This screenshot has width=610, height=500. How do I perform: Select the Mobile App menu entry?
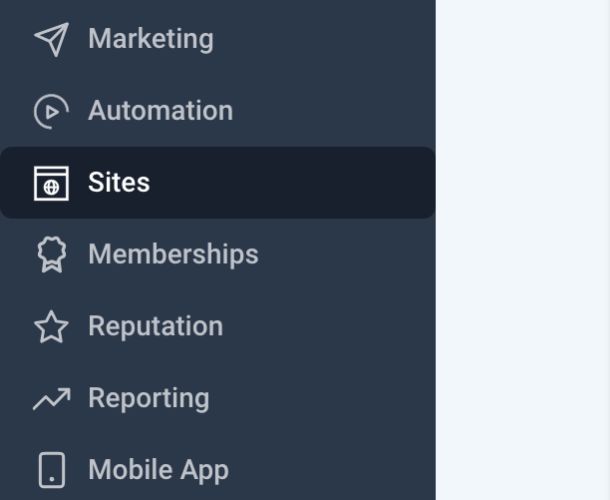point(158,470)
